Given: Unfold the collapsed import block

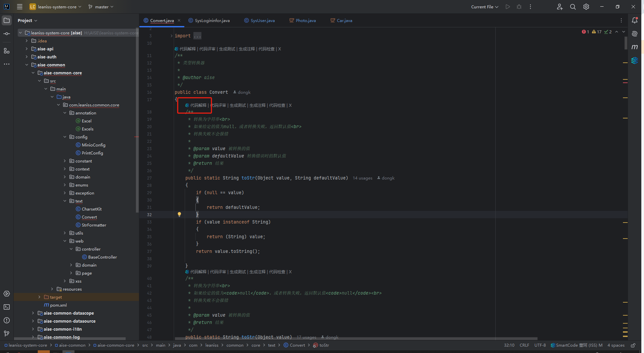Looking at the screenshot, I should click(x=172, y=36).
